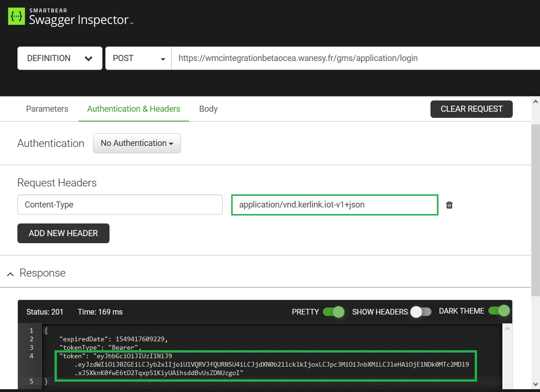Click the Content-Type header name field
Viewport: 540px width, 392px height.
[120, 205]
